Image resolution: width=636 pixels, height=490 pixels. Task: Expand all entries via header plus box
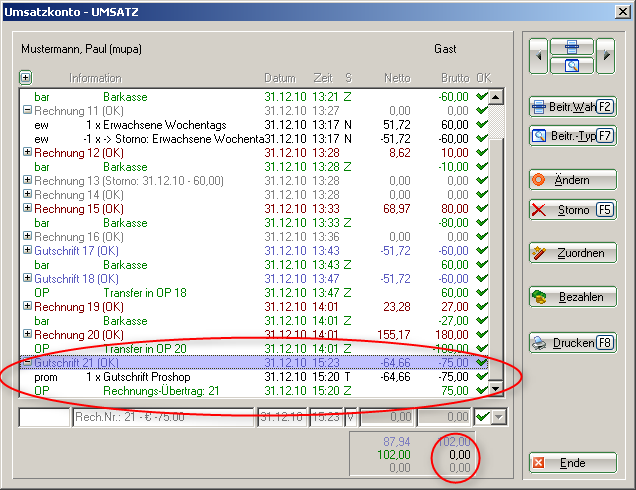click(x=26, y=77)
